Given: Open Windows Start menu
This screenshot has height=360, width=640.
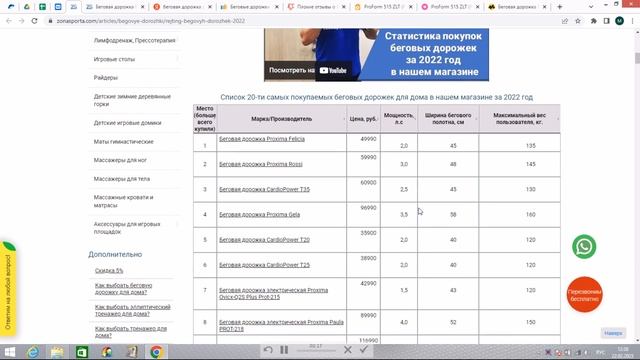Looking at the screenshot, I should click(10, 352).
